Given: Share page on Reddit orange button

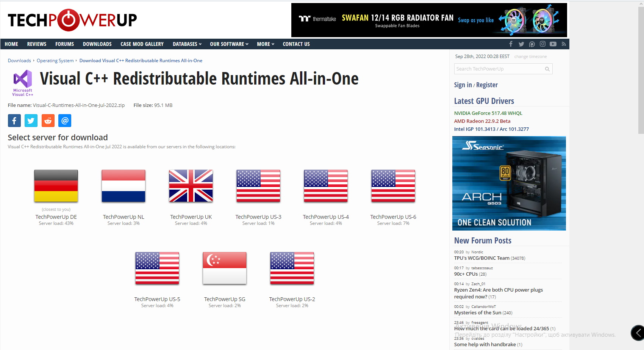Looking at the screenshot, I should pos(48,121).
